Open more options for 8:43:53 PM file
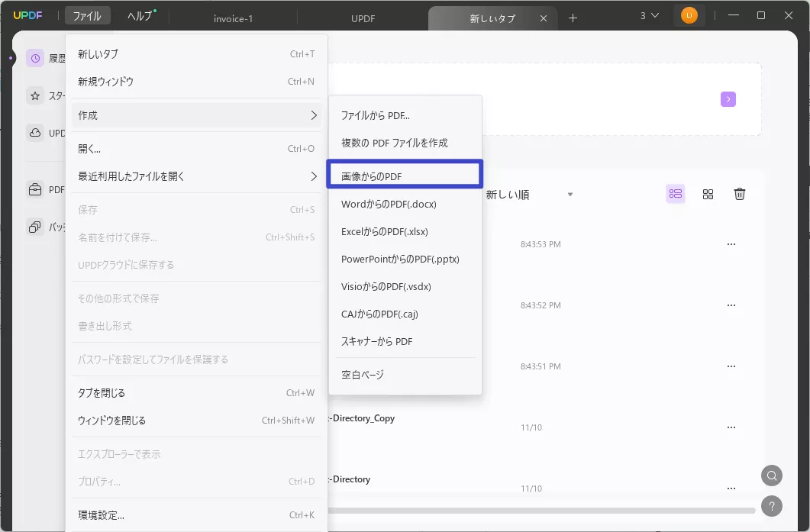 click(x=731, y=244)
